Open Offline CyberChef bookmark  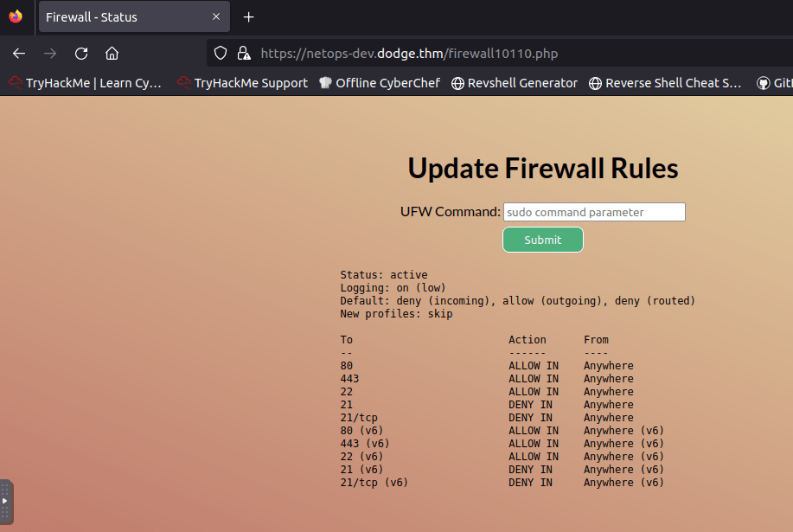click(380, 83)
